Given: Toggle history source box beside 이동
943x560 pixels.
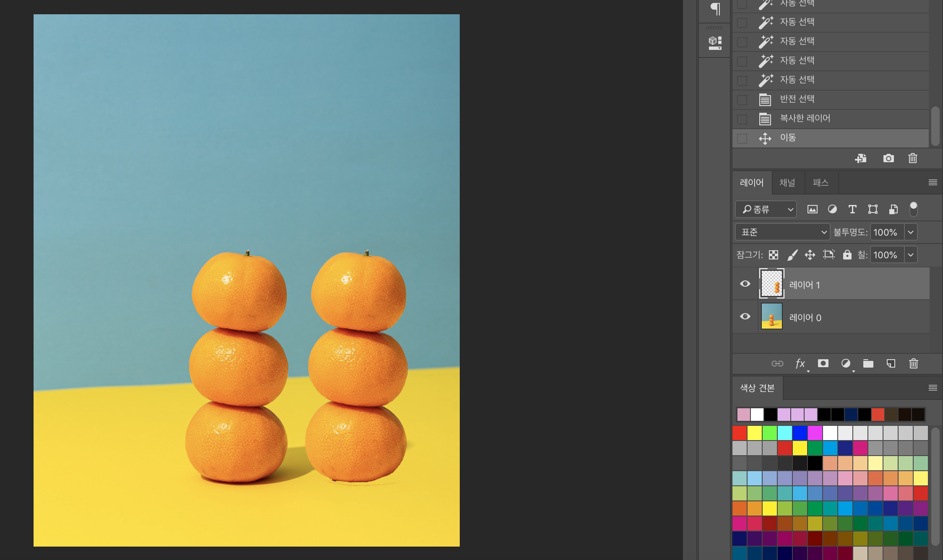Looking at the screenshot, I should pos(742,138).
